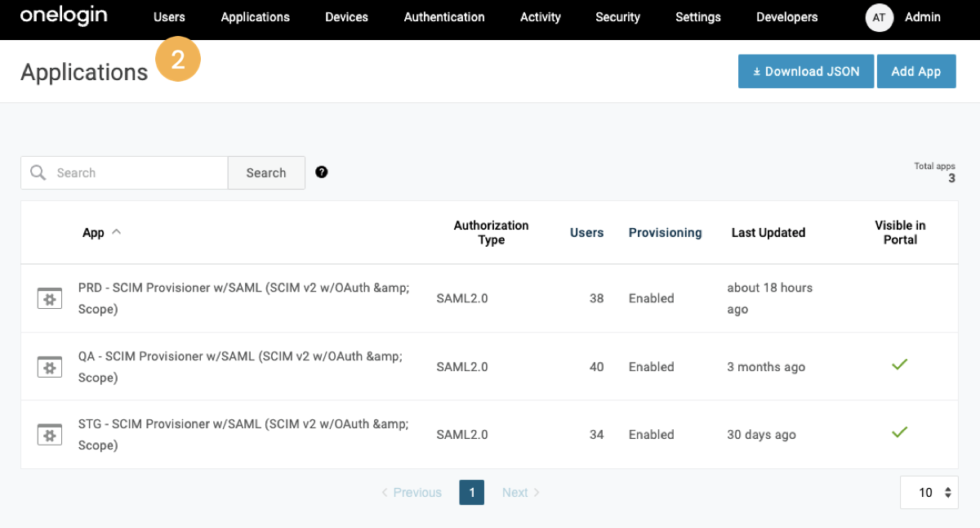
Task: Click the Search button
Action: click(x=266, y=172)
